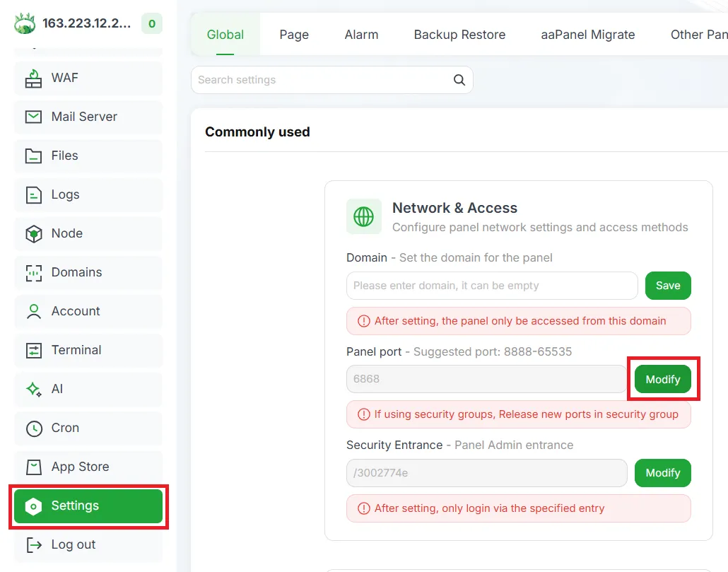
Task: Focus the Search settings field
Action: click(x=332, y=80)
